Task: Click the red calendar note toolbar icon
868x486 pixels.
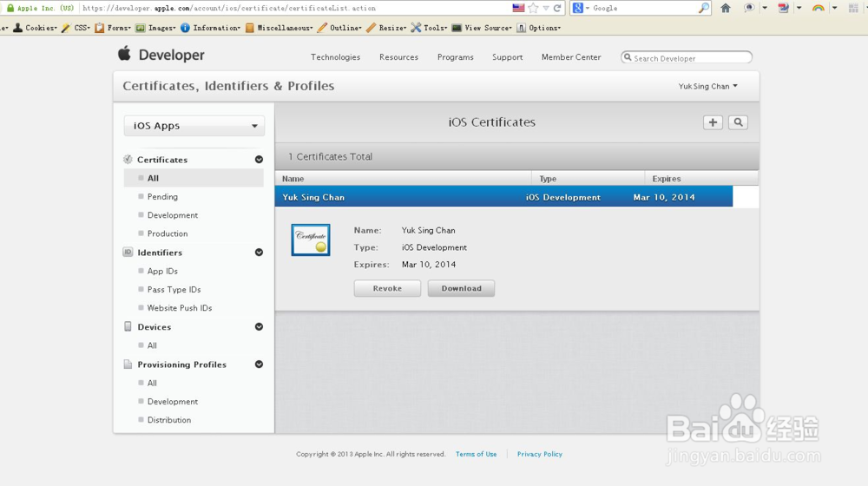Action: click(x=783, y=8)
